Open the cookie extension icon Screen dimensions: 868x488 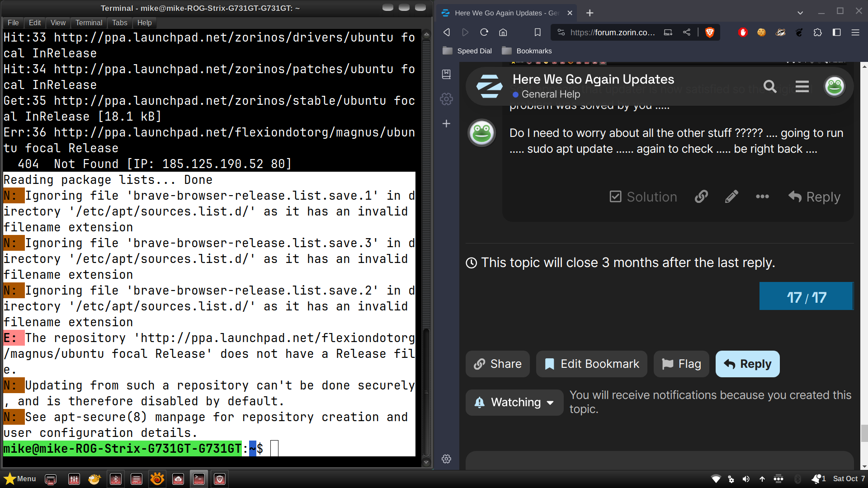pyautogui.click(x=762, y=32)
